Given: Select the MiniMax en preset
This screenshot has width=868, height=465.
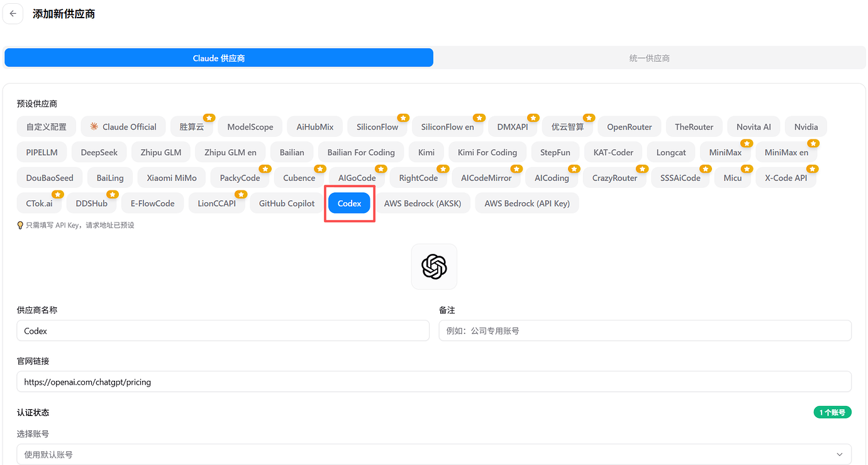Looking at the screenshot, I should (786, 152).
